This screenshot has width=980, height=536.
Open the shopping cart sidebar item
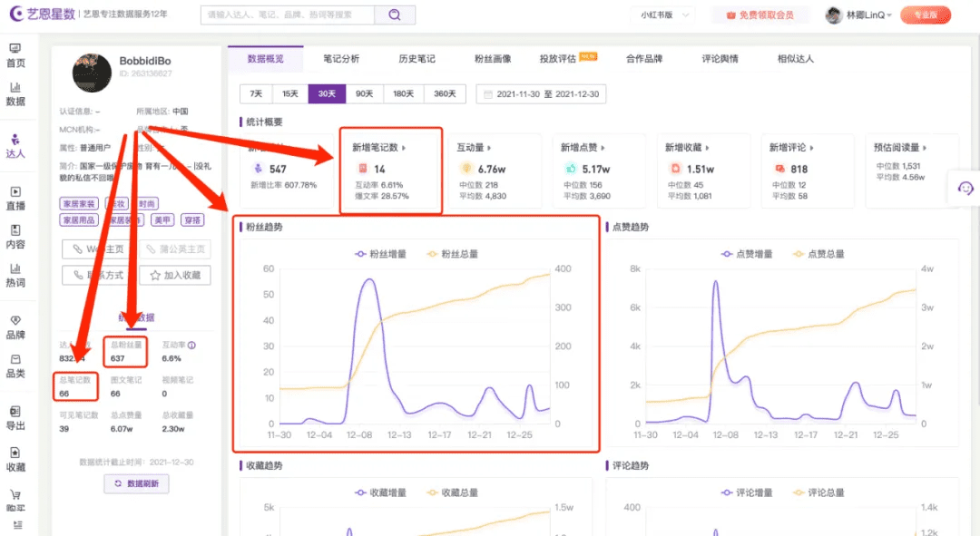pyautogui.click(x=15, y=501)
